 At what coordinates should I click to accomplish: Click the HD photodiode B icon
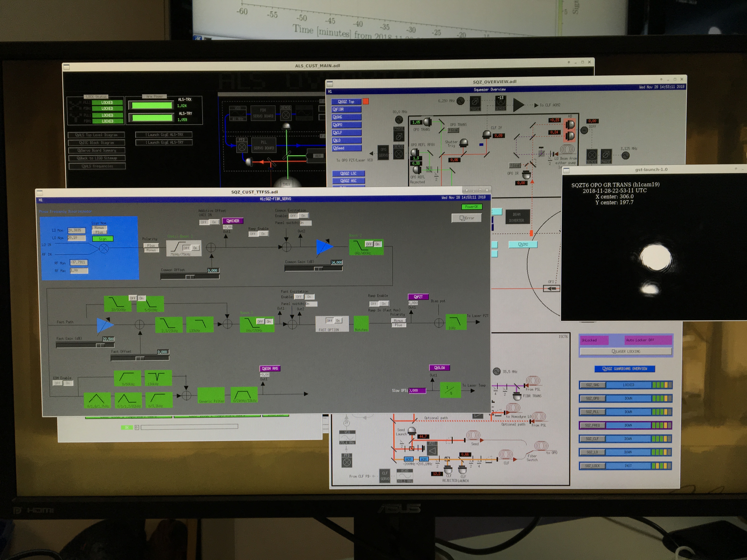point(570,136)
